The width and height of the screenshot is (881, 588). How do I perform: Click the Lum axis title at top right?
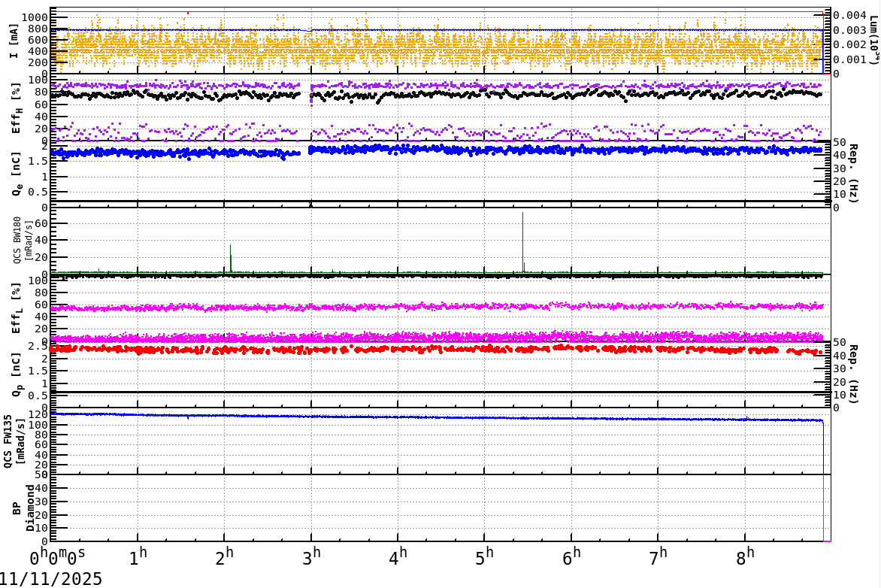873,41
